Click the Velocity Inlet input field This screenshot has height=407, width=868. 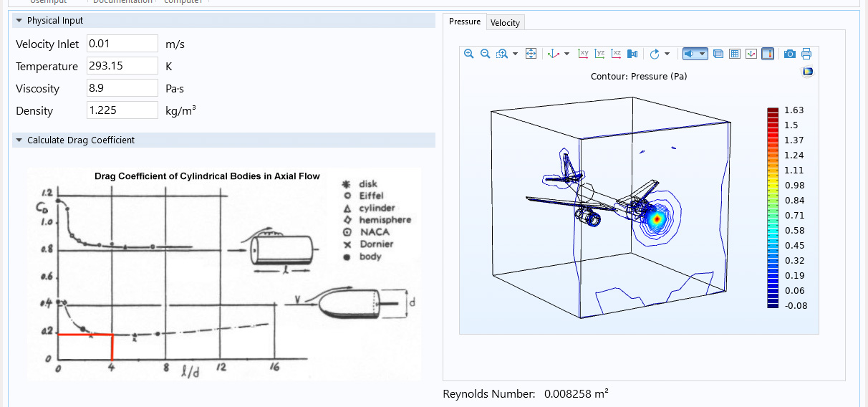[x=122, y=44]
